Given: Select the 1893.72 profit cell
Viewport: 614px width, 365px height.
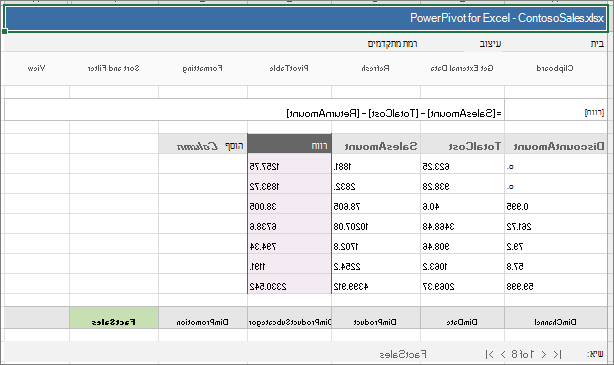Looking at the screenshot, I should pos(289,184).
